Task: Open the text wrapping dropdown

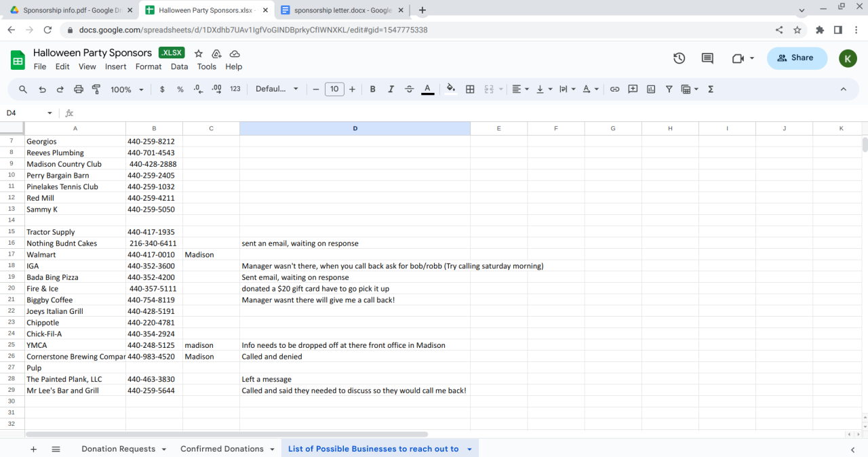Action: 567,90
